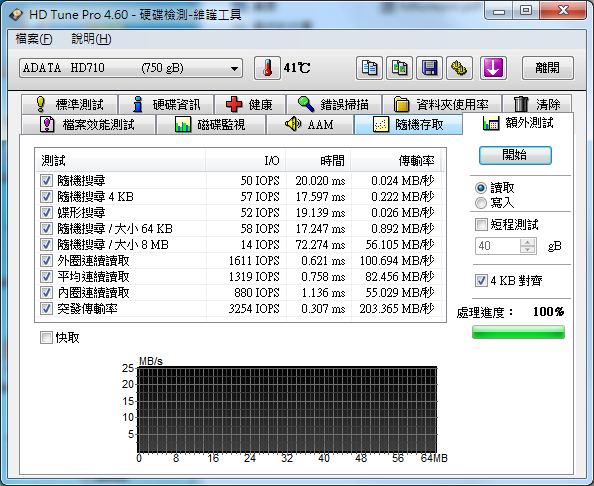Open the AAM speaker tab
Screen dimensions: 594x486
pyautogui.click(x=310, y=125)
